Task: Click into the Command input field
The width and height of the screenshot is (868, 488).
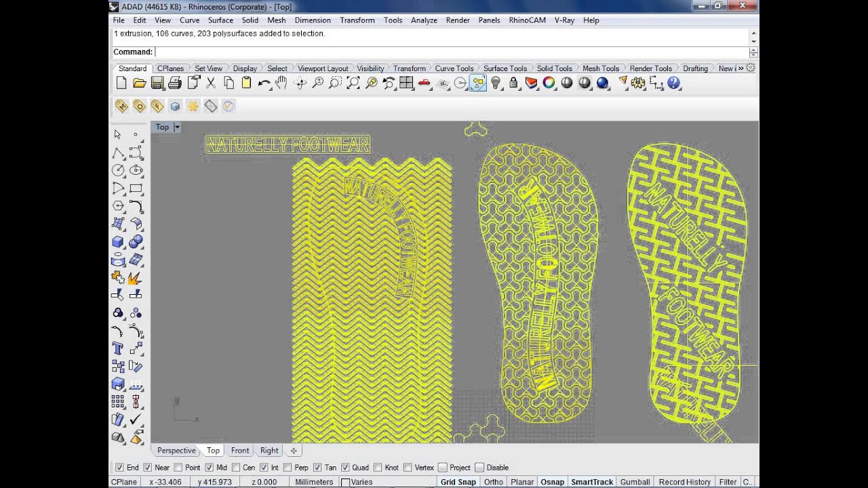Action: tap(451, 52)
